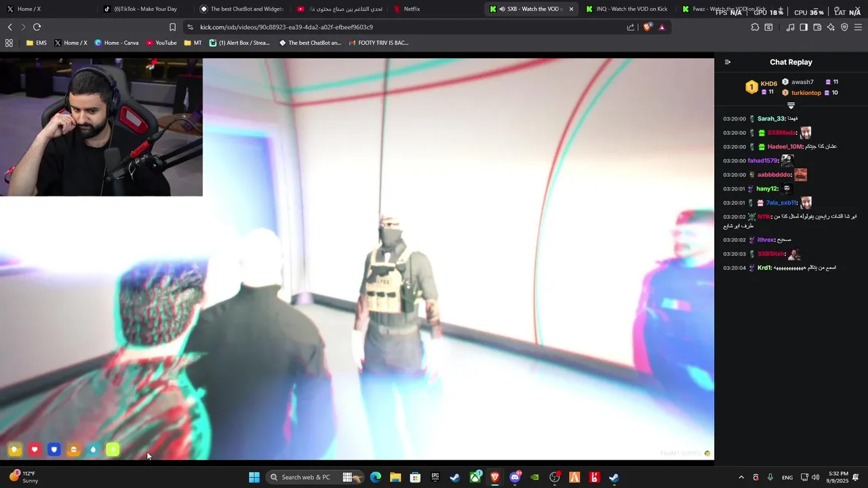Go back with the browser back arrow
This screenshot has width=868, height=488.
pyautogui.click(x=9, y=27)
